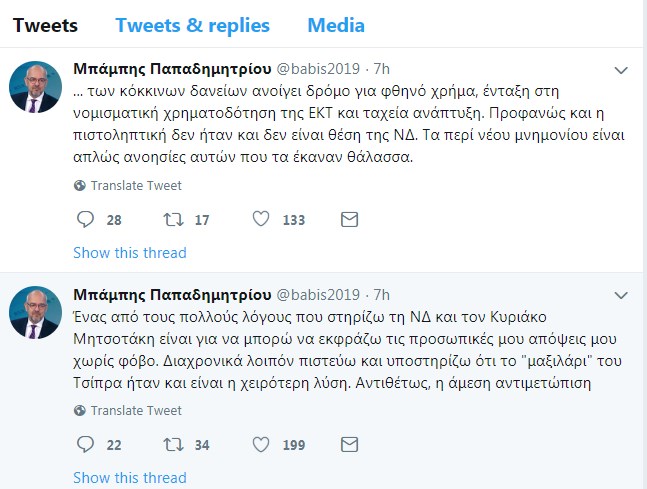Image resolution: width=647 pixels, height=489 pixels.
Task: Like the second tweet with 199 likes
Action: tap(261, 444)
